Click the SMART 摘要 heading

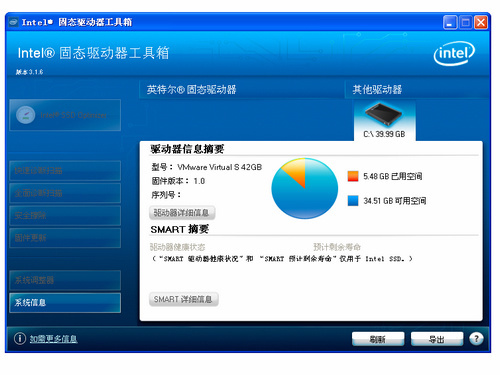(180, 229)
